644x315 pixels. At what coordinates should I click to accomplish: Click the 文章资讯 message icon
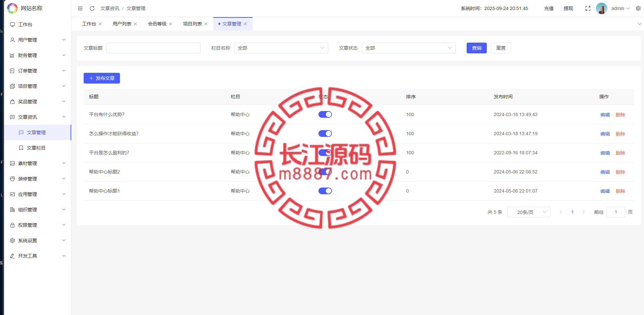tap(12, 117)
